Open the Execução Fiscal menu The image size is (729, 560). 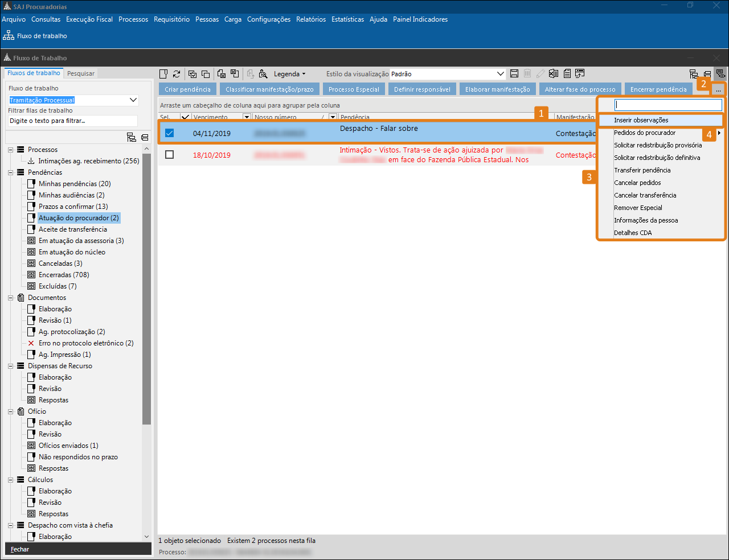pos(89,19)
